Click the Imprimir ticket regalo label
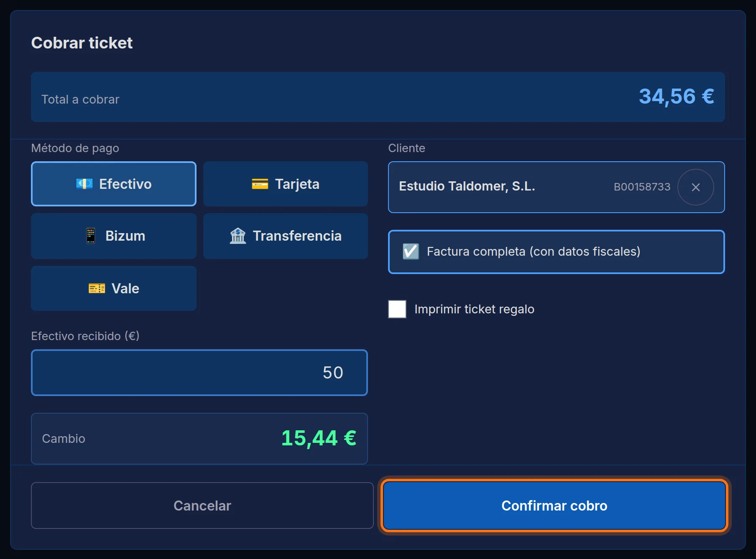This screenshot has width=756, height=559. pyautogui.click(x=475, y=309)
